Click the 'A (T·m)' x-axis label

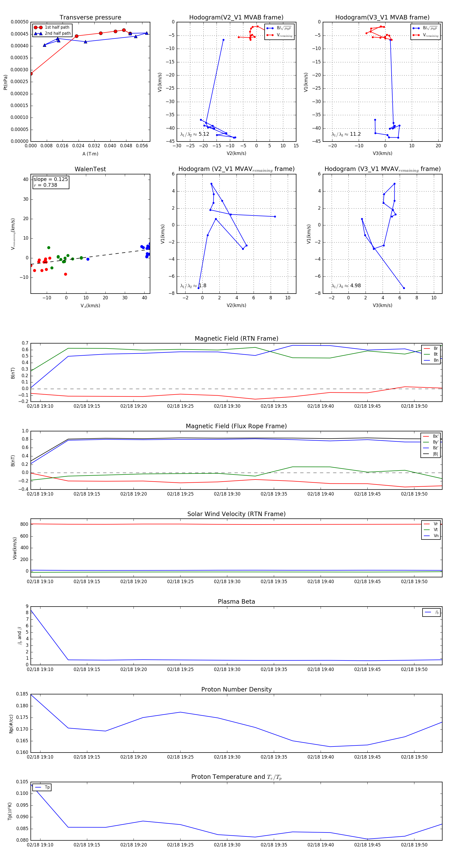point(90,154)
